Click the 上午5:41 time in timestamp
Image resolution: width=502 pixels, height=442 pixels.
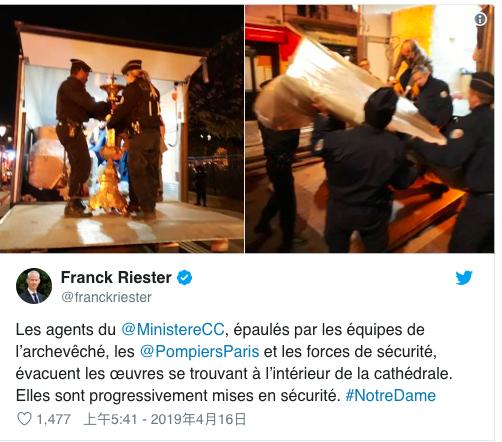(111, 419)
